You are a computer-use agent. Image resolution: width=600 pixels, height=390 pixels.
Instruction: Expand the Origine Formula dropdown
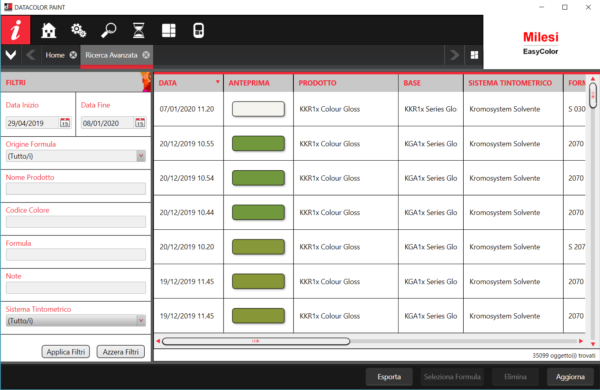(x=141, y=156)
